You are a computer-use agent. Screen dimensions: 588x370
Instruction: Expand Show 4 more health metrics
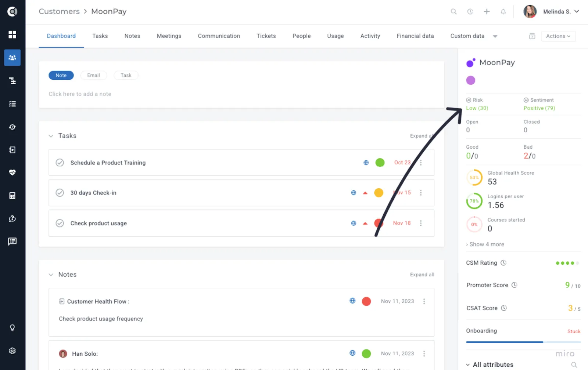[485, 244]
